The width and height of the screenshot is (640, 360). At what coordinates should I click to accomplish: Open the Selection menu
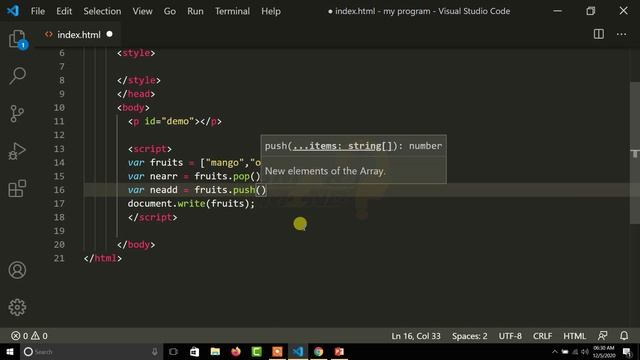pyautogui.click(x=102, y=11)
